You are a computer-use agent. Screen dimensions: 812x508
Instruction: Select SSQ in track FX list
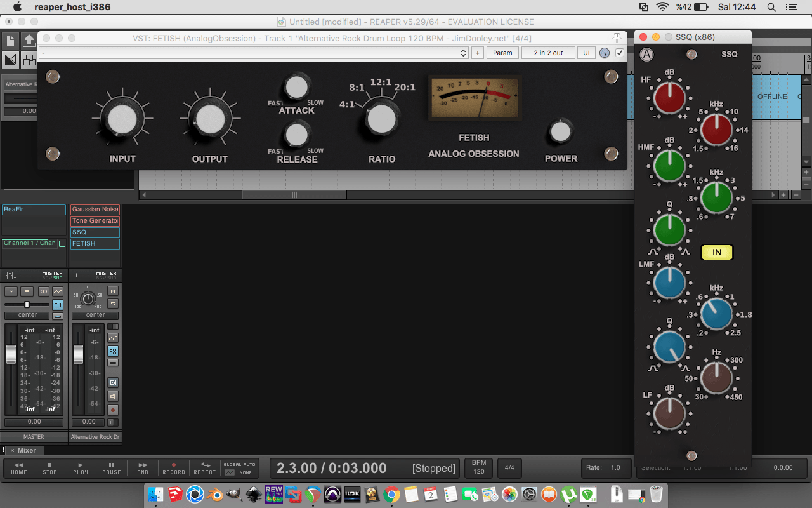(95, 232)
